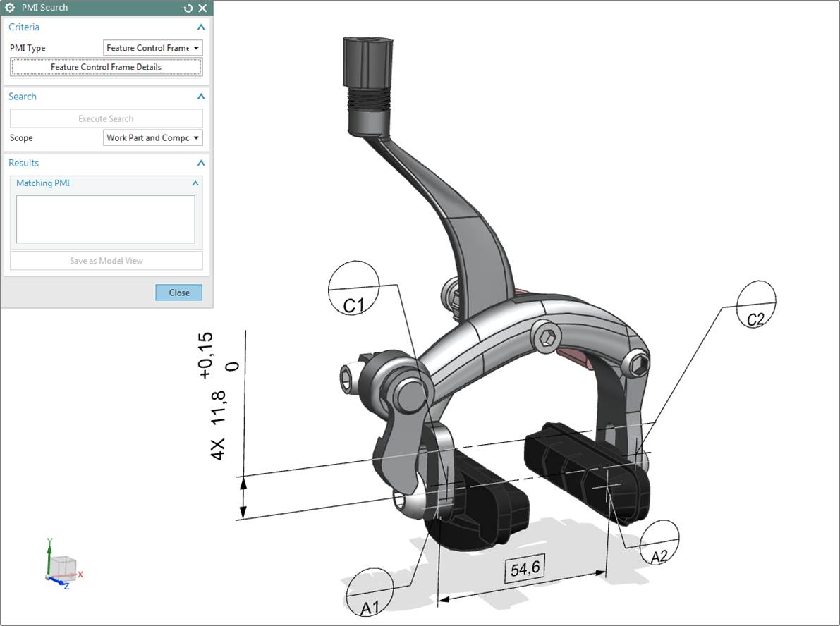
Task: Select the C2 datum target balloon
Action: [x=757, y=304]
